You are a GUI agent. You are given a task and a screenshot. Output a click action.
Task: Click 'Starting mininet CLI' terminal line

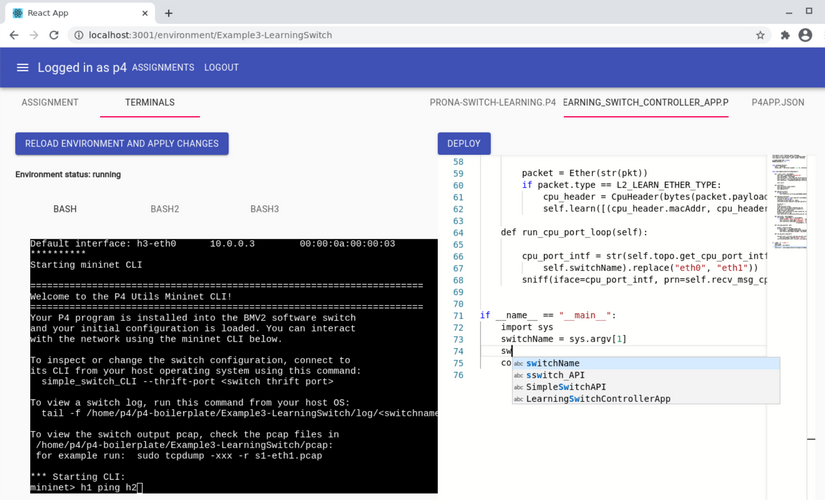86,265
